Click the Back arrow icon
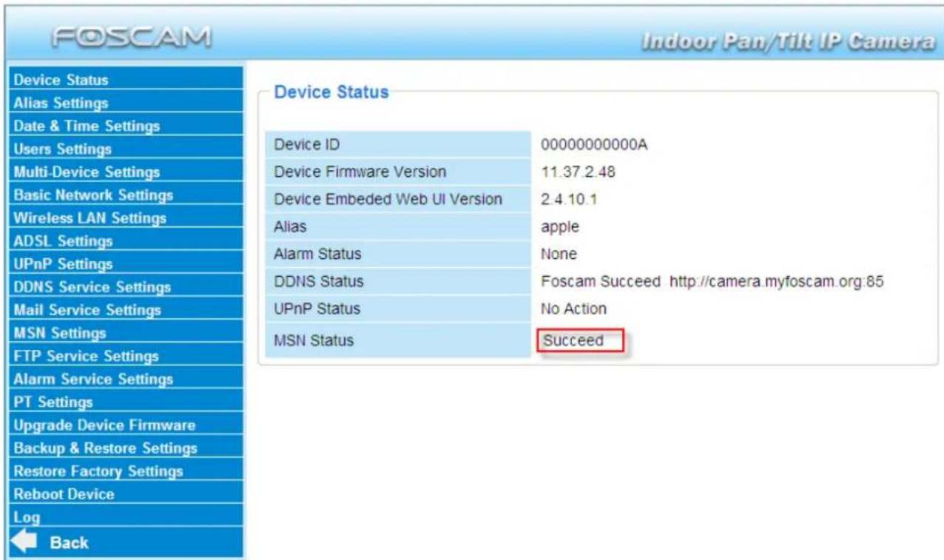Screen dimensions: 944x560 pyautogui.click(x=22, y=543)
